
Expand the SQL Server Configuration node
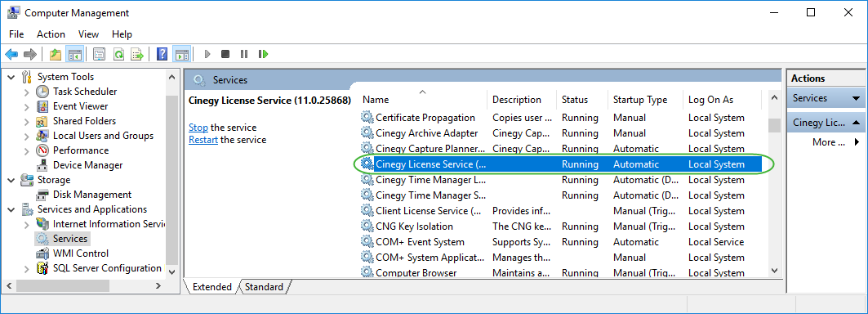click(x=27, y=268)
